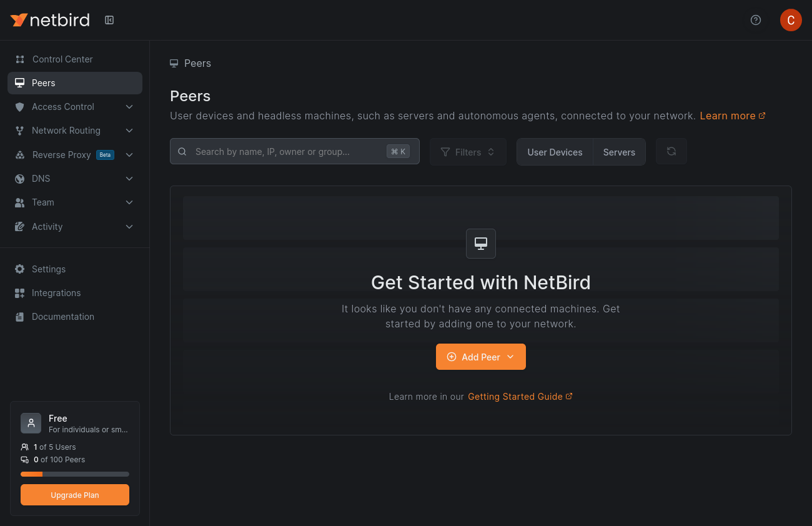Select the Servers toggle
The width and height of the screenshot is (812, 526).
point(619,152)
